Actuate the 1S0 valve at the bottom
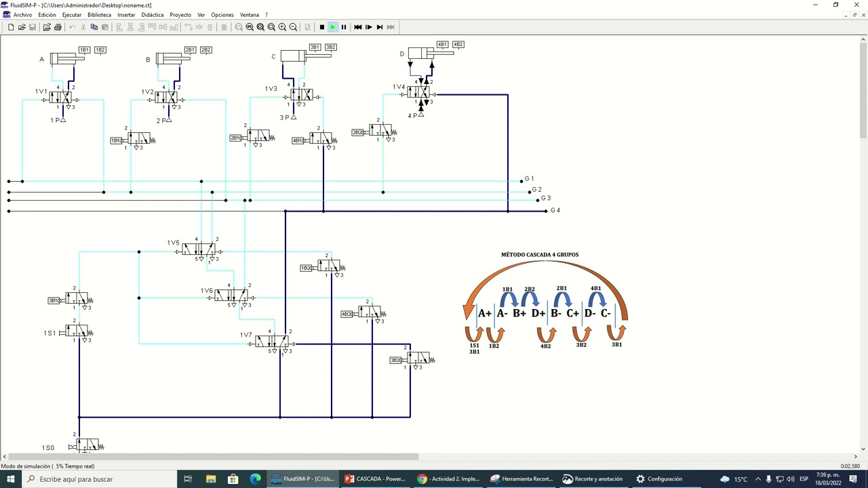The height and width of the screenshot is (488, 868). click(x=85, y=445)
